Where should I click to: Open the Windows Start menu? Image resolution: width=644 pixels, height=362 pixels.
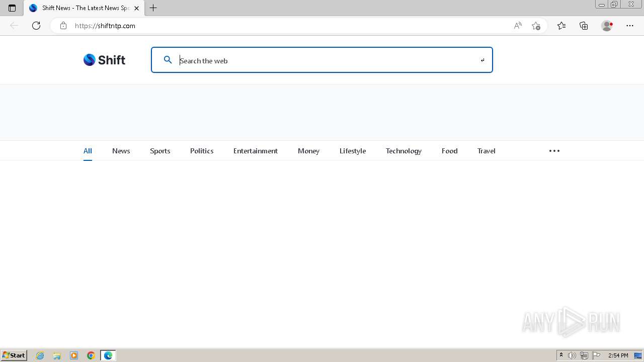click(x=14, y=355)
